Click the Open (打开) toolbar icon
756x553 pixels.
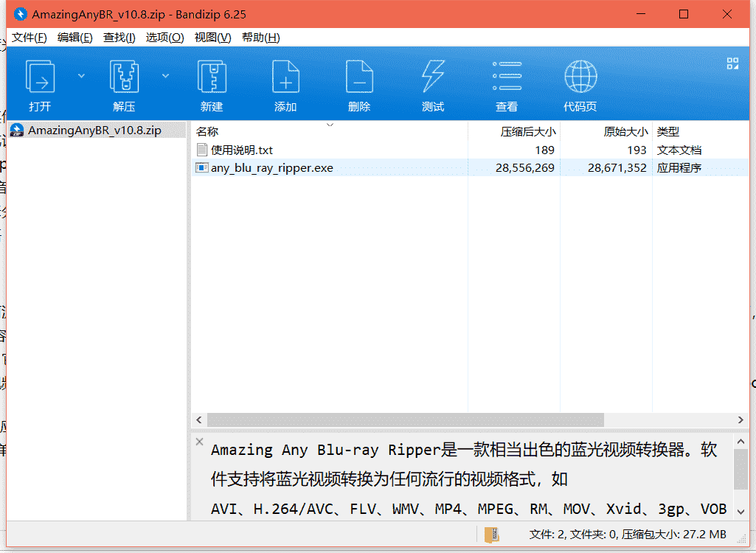40,77
